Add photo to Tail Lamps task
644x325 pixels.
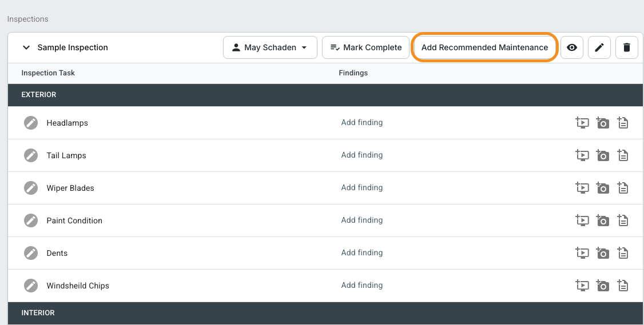(602, 155)
